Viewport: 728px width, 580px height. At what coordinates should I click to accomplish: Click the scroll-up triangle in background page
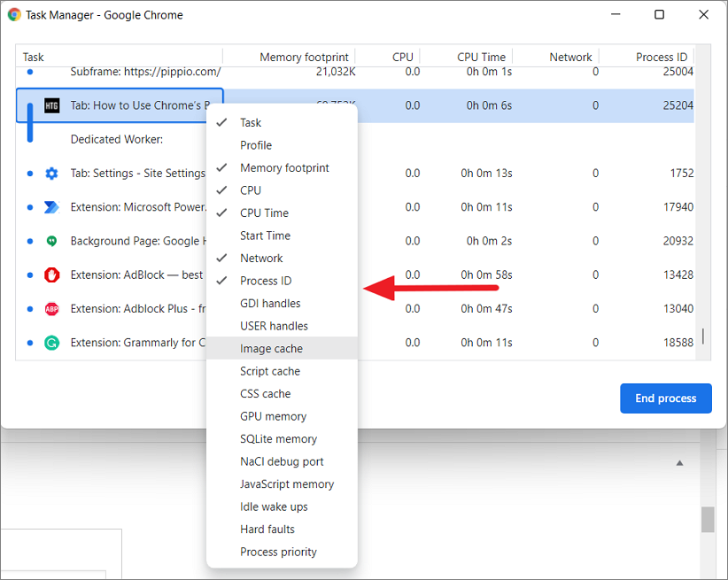(679, 463)
